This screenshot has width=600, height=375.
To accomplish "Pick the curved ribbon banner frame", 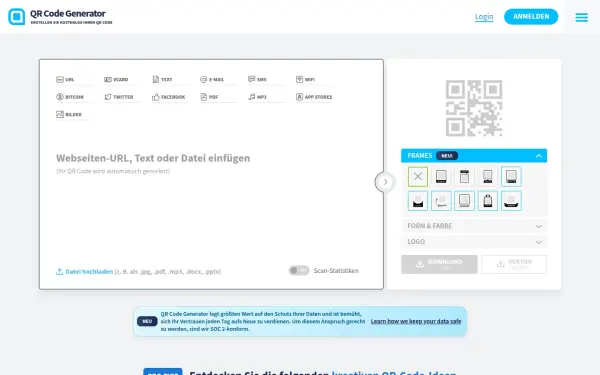I will (x=511, y=201).
